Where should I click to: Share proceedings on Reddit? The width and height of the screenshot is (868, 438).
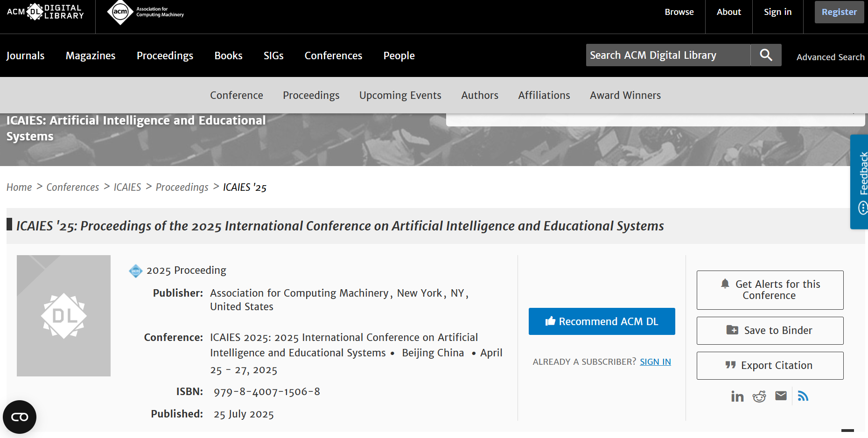pos(759,396)
